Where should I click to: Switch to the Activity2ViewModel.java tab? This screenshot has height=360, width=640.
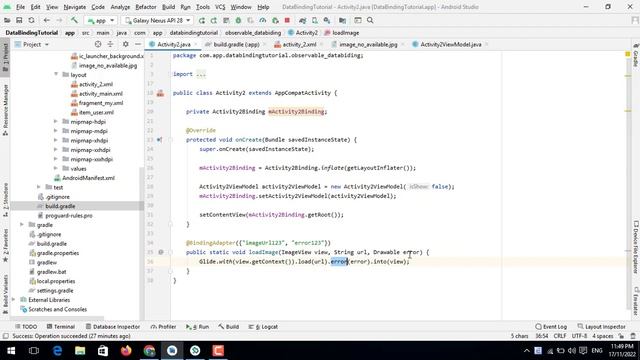coord(451,44)
